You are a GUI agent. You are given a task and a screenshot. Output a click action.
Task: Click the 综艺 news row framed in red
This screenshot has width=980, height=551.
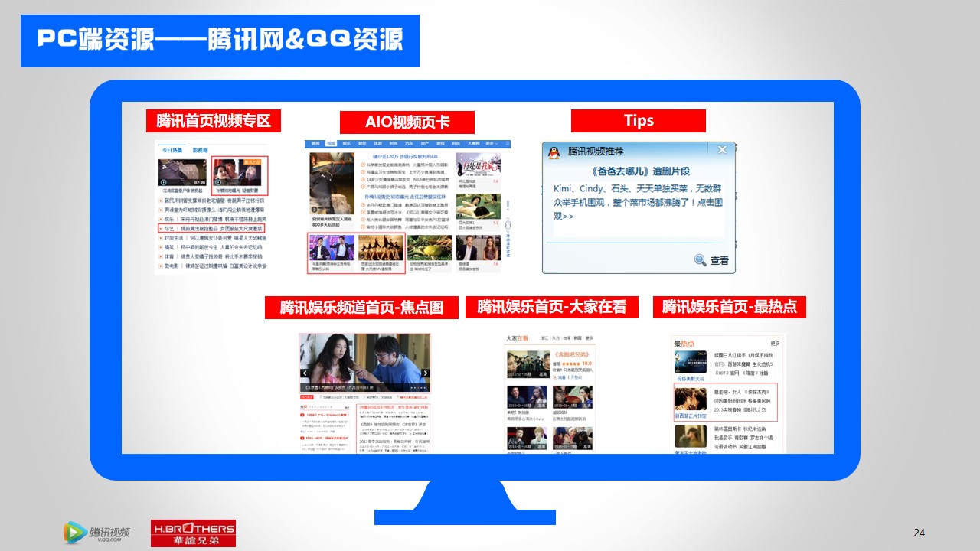[x=211, y=228]
